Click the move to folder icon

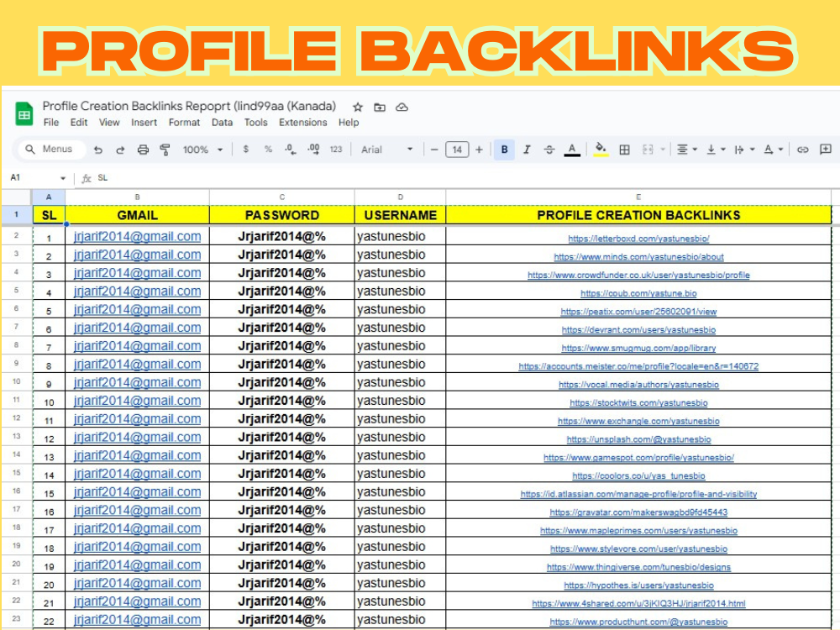point(380,107)
